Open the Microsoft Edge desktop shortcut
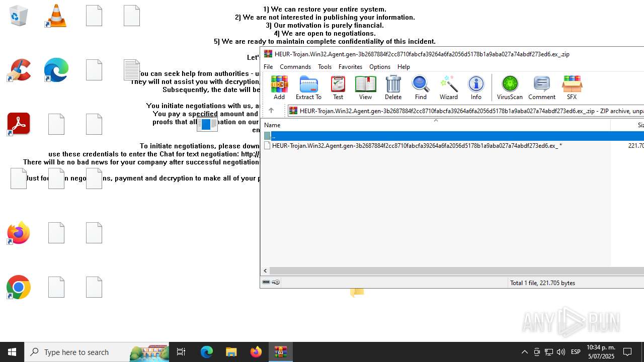This screenshot has width=644, height=362. pyautogui.click(x=56, y=70)
